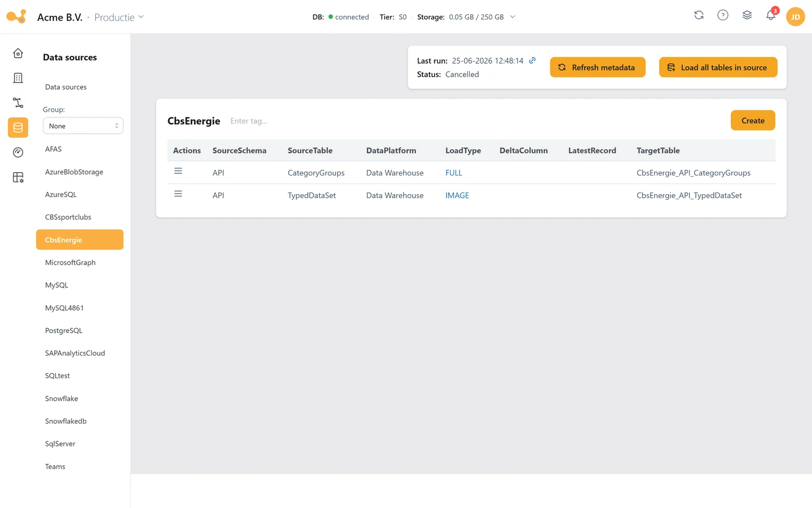Click last run timestamp 25-06-2026 12:48:14
Screen dimensions: 812x508
488,60
